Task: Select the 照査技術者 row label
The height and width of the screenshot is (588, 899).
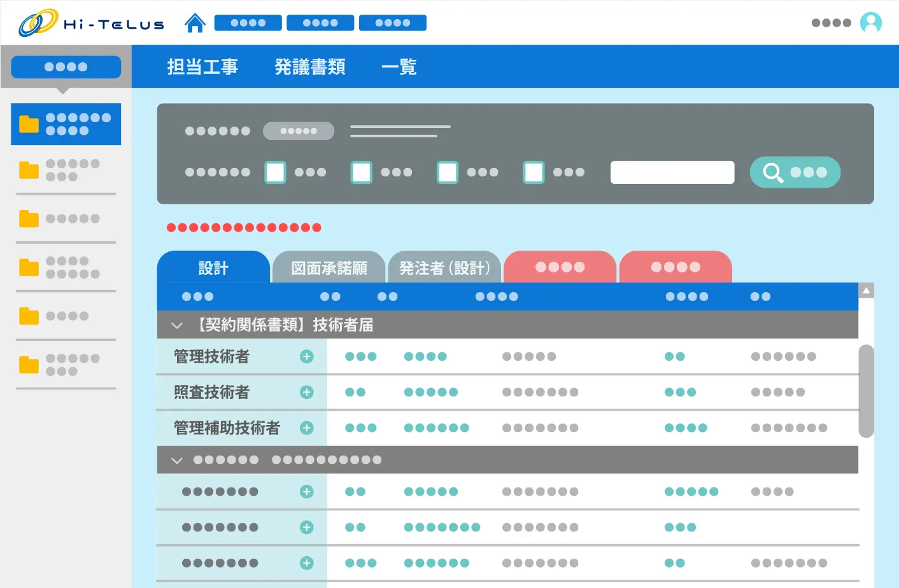Action: click(x=211, y=392)
